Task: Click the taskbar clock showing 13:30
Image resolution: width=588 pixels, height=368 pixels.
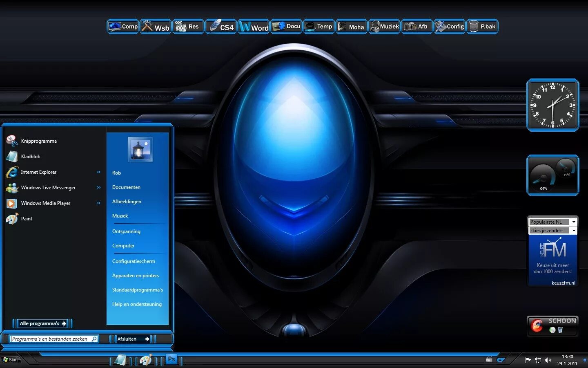Action: pos(568,360)
